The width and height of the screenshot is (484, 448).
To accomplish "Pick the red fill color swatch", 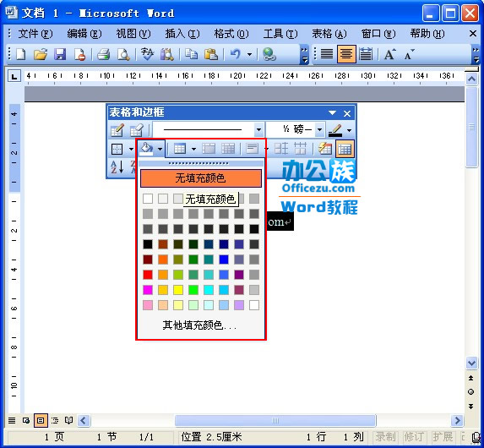I will [x=148, y=275].
